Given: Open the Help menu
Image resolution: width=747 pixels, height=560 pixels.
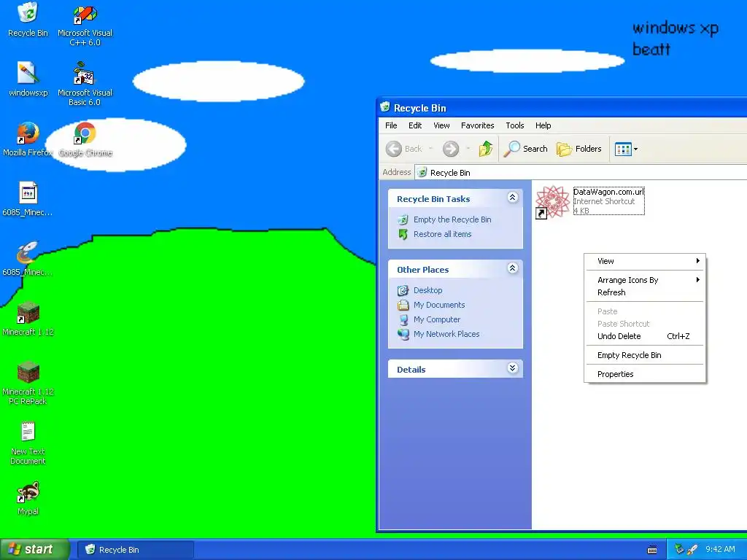Looking at the screenshot, I should pos(543,125).
